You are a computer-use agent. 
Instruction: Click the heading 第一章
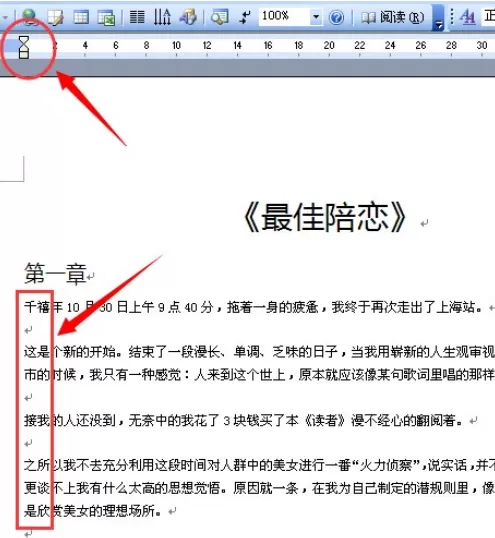55,274
